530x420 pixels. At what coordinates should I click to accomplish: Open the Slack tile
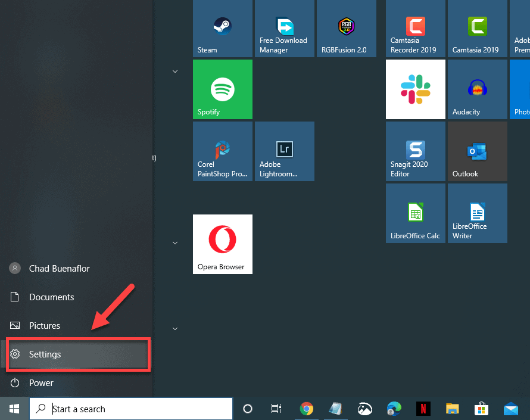[416, 89]
